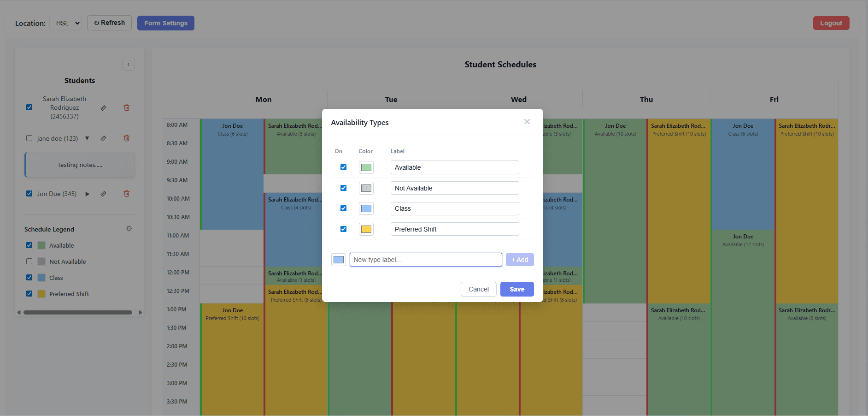Click the edit pencil for jane doe
The image size is (868, 416).
(103, 138)
